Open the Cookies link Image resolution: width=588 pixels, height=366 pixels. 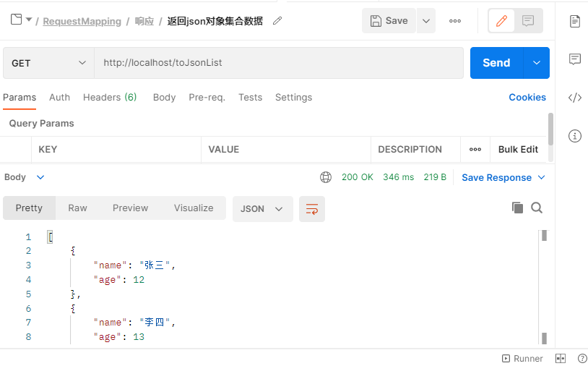click(527, 98)
